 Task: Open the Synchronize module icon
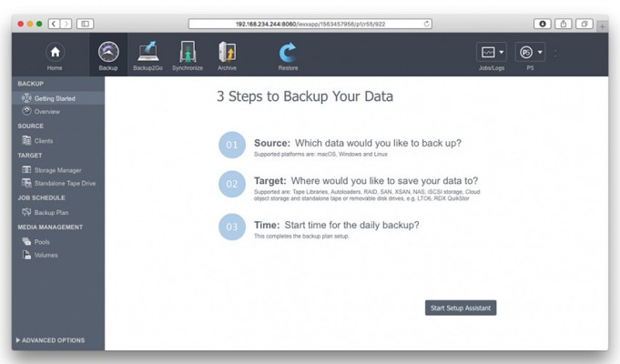click(188, 51)
